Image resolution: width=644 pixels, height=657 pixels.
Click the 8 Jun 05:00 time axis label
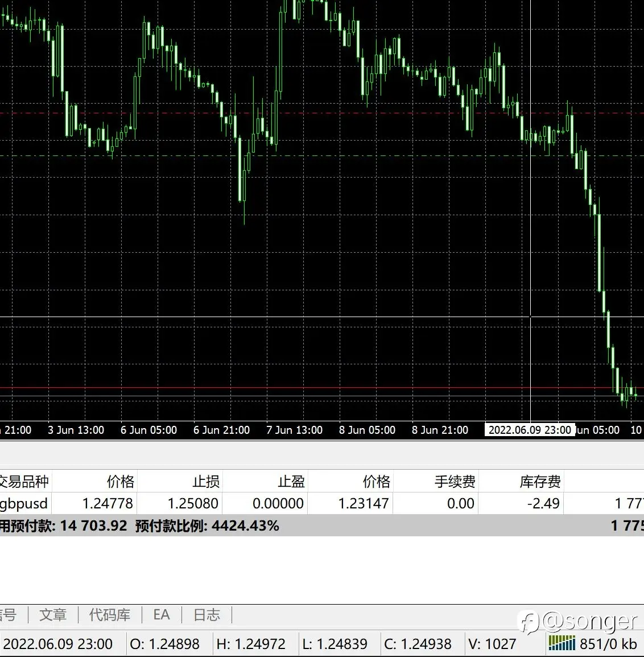tap(367, 430)
